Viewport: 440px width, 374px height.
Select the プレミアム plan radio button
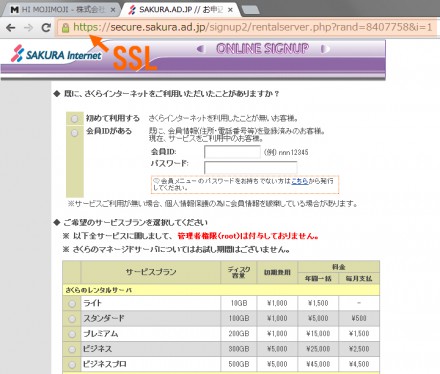point(72,334)
